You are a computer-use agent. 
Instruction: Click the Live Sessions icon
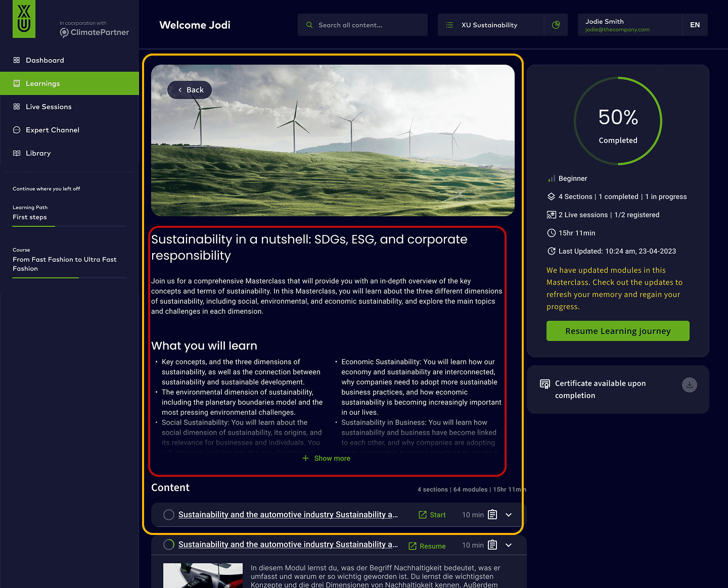pos(17,107)
